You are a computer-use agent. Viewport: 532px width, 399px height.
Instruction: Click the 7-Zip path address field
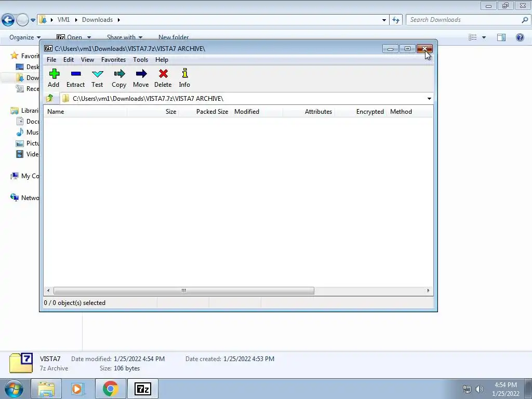click(244, 99)
